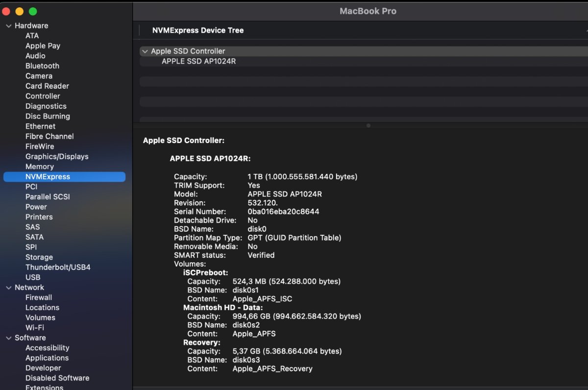Select Graphics/Displays entry
Screen dimensions: 588x390
(x=57, y=157)
